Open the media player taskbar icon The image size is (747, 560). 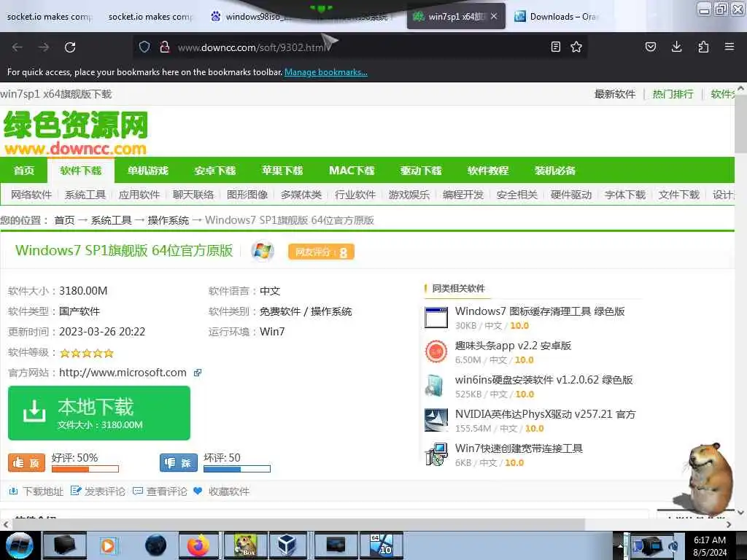(x=109, y=545)
